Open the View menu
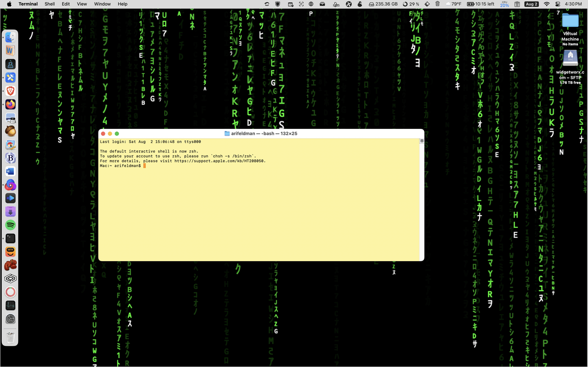This screenshot has height=367, width=588. [82, 4]
